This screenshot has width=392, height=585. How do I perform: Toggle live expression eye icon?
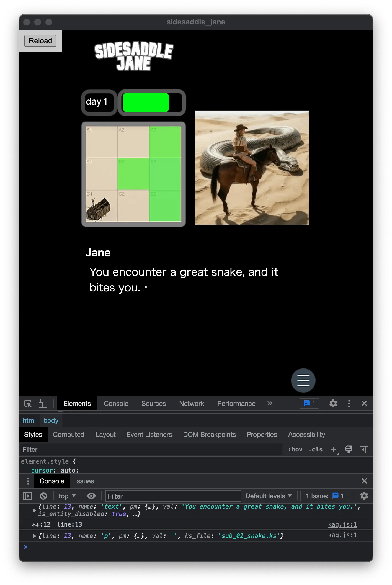click(x=91, y=496)
